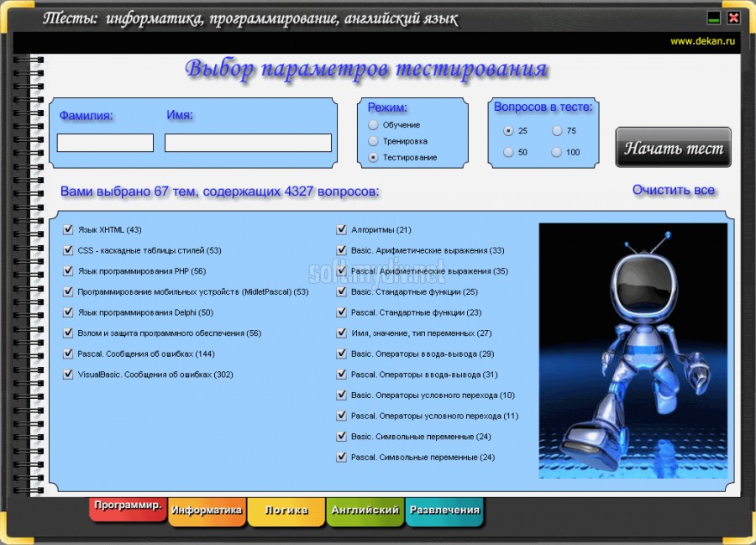Uncheck CSS - каскадные таблицы стилей checkbox
756x545 pixels.
[68, 250]
